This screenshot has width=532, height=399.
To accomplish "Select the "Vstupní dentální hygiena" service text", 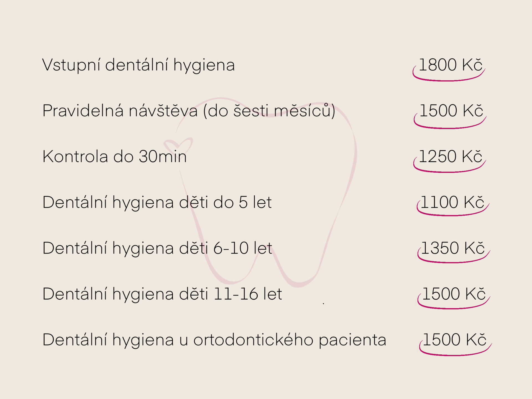I will [138, 65].
